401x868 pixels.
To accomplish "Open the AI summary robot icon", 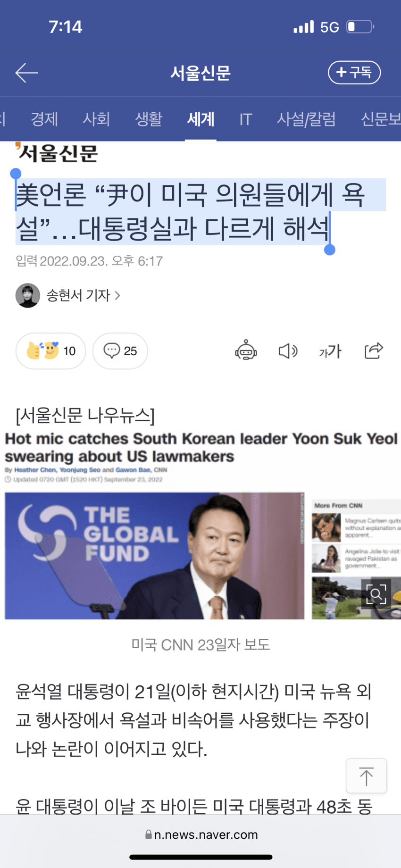I will [x=246, y=351].
